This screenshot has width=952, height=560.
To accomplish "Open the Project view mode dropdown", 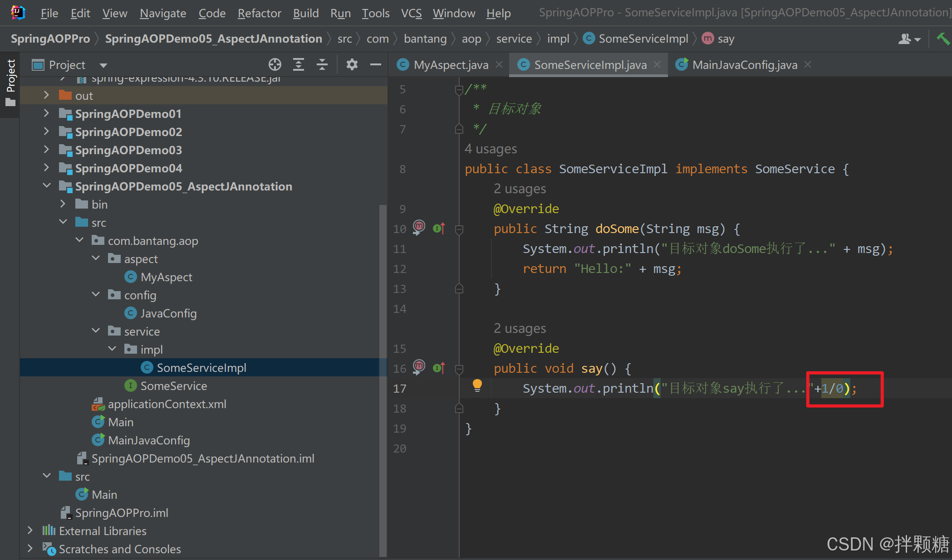I will [103, 65].
